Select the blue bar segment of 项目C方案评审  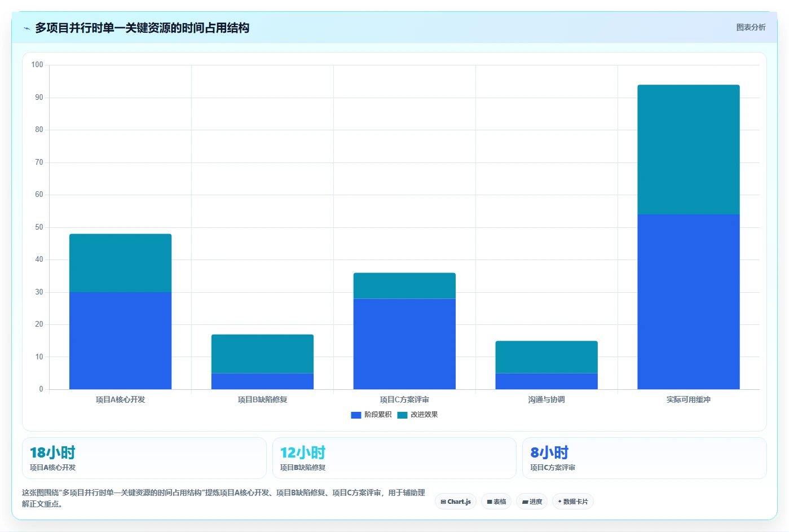click(x=404, y=344)
